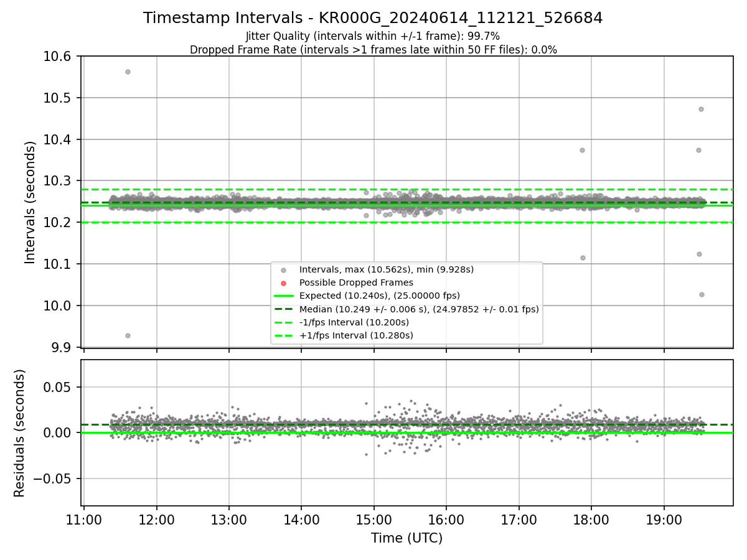Screen dimensions: 747x560
Task: Click the gray dot marker for Intervals in legend
Action: click(x=284, y=270)
